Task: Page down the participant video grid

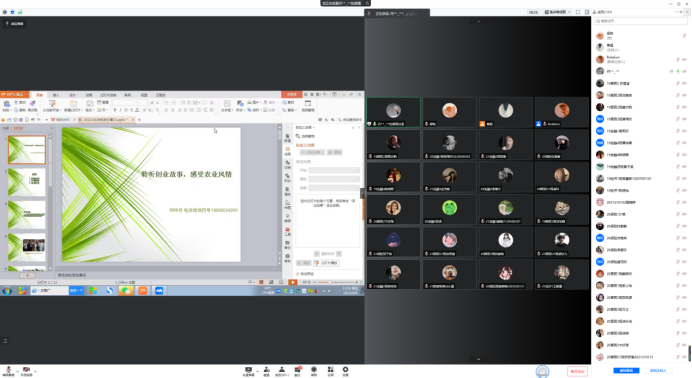Action: [x=478, y=359]
